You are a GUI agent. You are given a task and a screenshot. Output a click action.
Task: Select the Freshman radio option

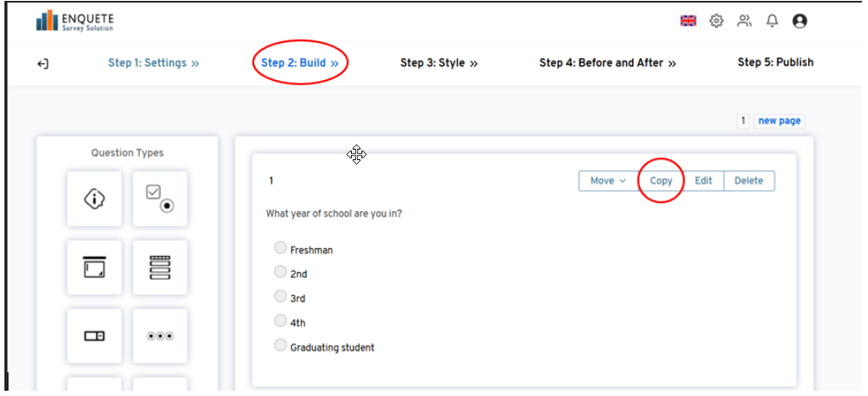pos(281,248)
